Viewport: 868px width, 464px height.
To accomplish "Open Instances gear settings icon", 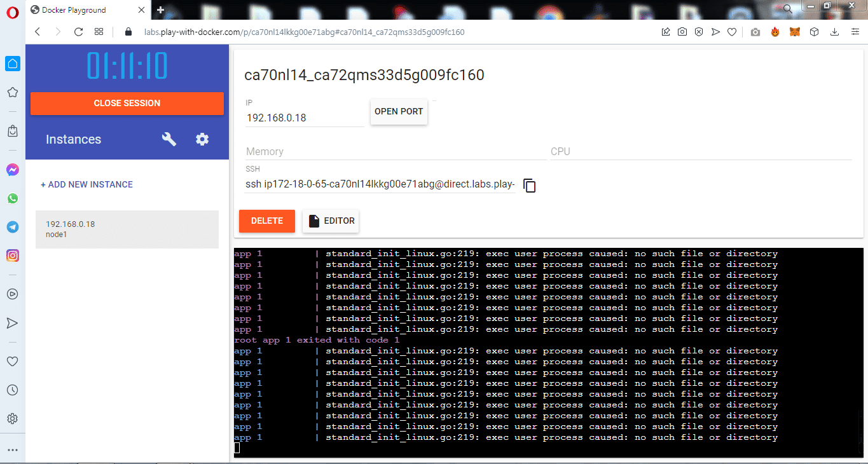I will [202, 139].
